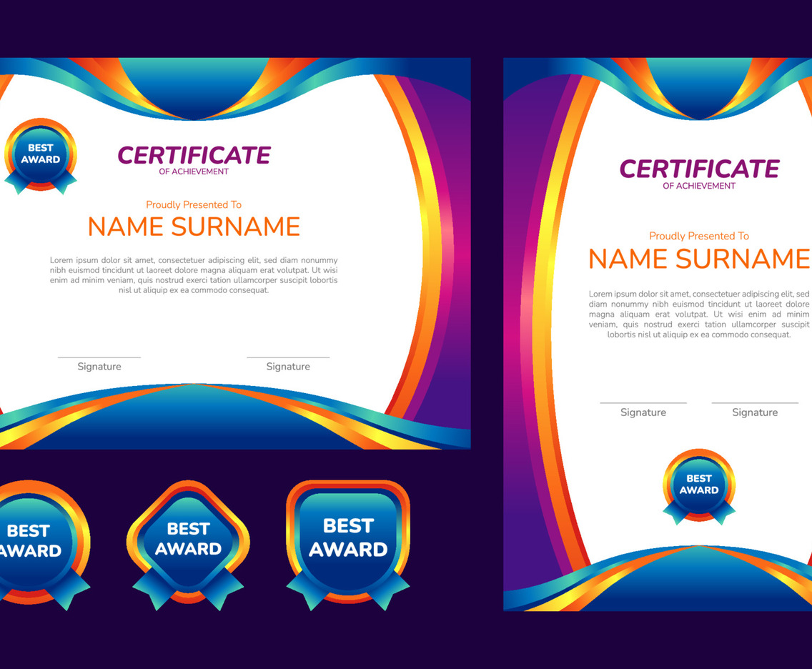Viewport: 812px width, 669px height.
Task: Click NAME SURNAME on the landscape certificate
Action: [194, 227]
